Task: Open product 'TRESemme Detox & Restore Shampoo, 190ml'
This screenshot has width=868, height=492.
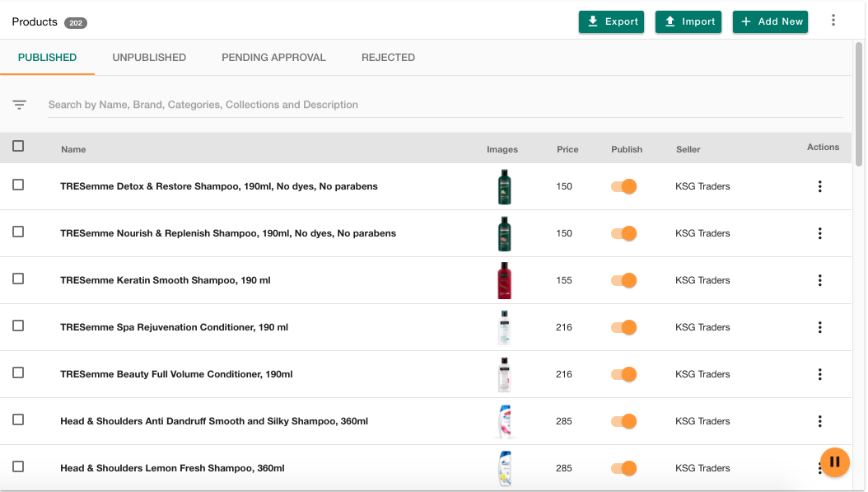Action: tap(219, 186)
